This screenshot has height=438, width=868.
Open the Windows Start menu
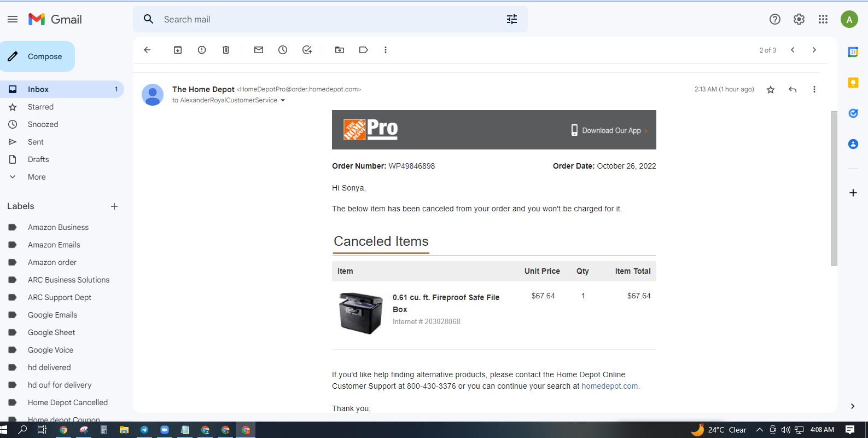pos(3,430)
